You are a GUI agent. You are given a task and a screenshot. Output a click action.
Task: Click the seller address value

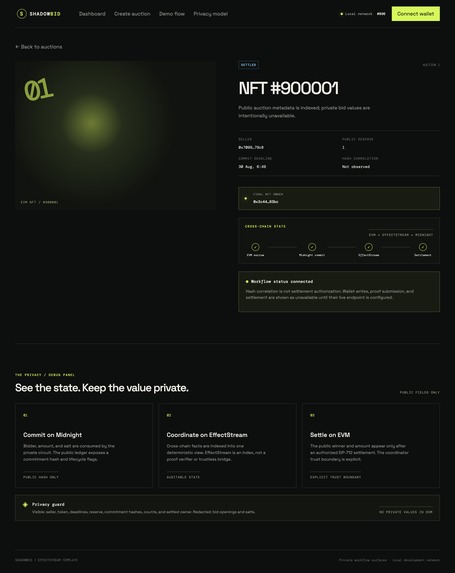coord(251,147)
